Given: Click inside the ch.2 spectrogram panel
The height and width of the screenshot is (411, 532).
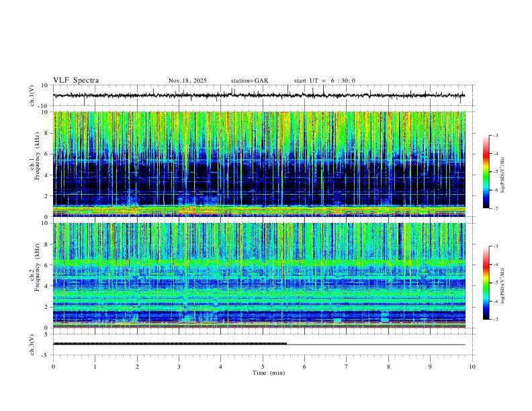Looking at the screenshot, I should pyautogui.click(x=259, y=275).
